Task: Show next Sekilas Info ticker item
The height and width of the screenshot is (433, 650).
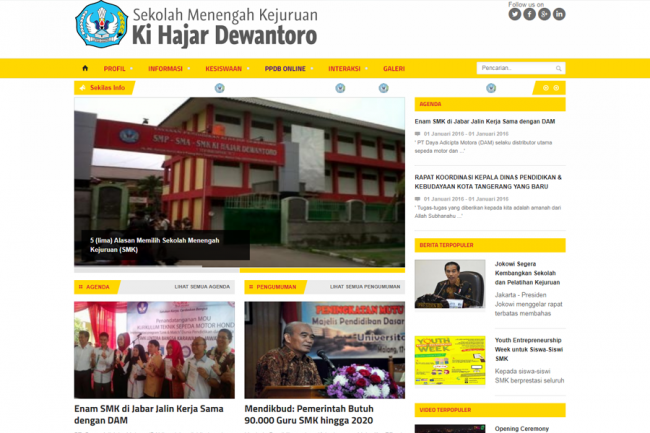Action: [556, 88]
